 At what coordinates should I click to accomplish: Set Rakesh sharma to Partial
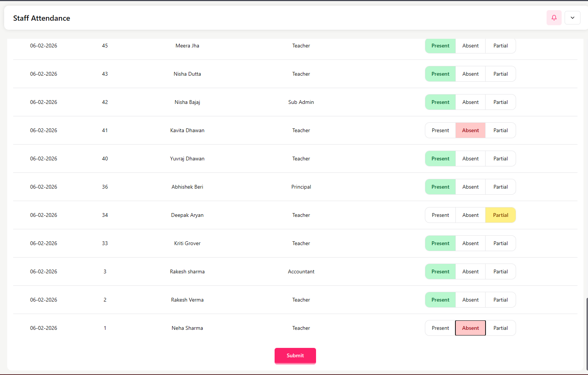click(500, 272)
